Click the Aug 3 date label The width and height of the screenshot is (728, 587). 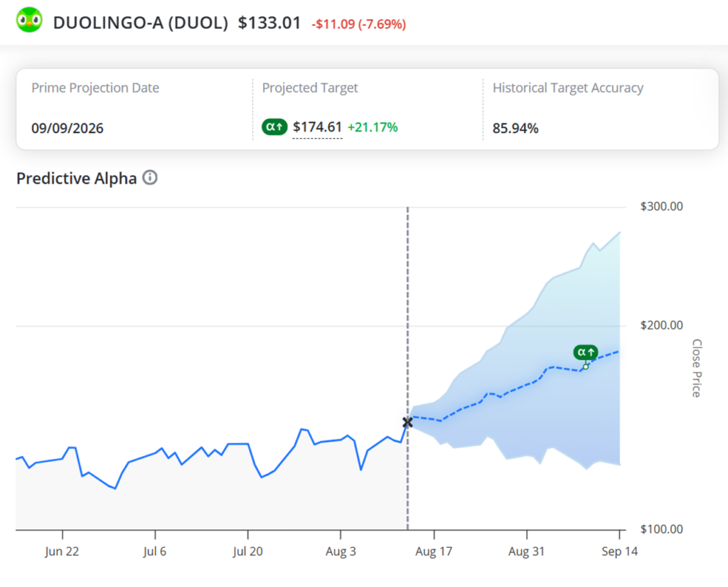pos(341,551)
